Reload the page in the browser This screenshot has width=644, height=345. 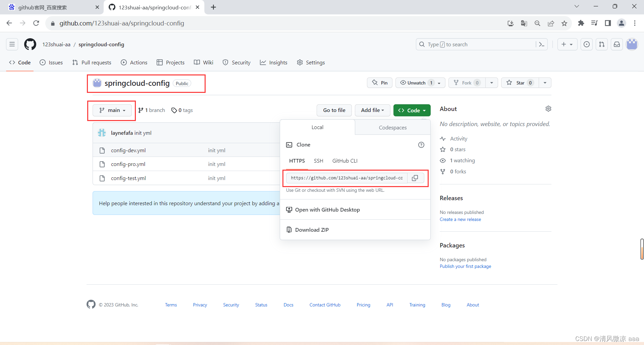click(36, 23)
